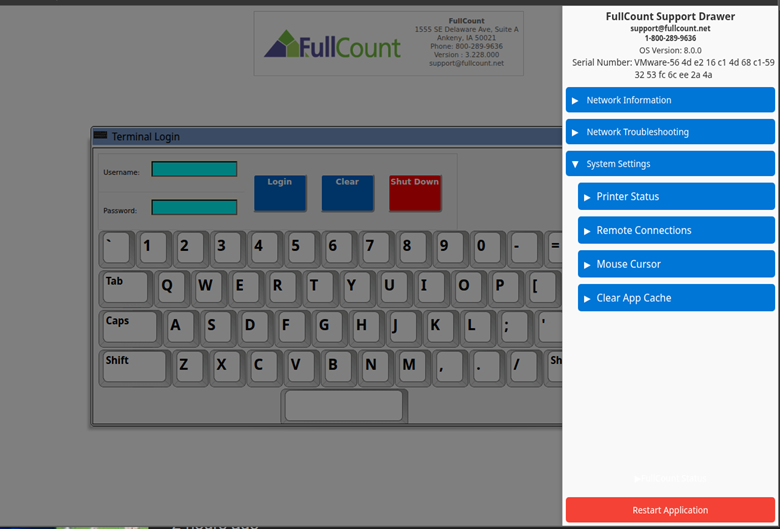
Task: Tap the number 2 key
Action: [191, 248]
